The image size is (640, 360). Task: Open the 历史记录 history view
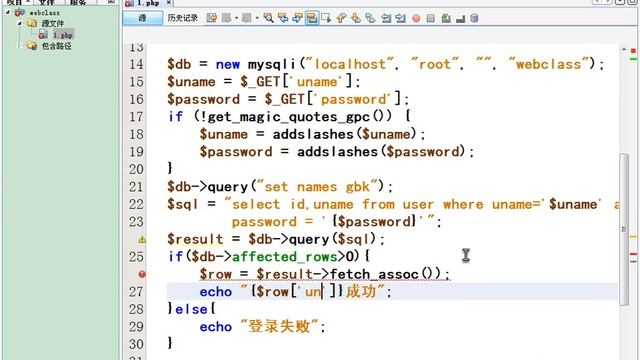coord(182,18)
